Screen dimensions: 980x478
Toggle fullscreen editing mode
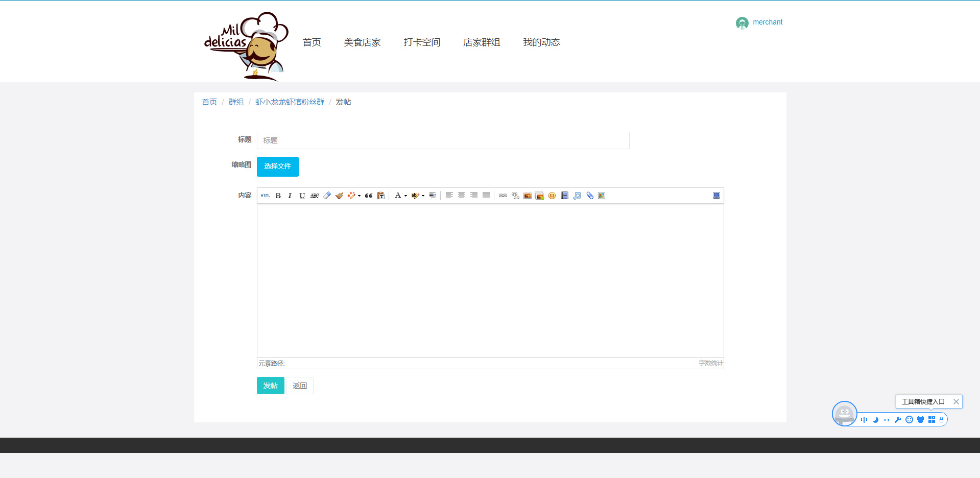point(716,195)
